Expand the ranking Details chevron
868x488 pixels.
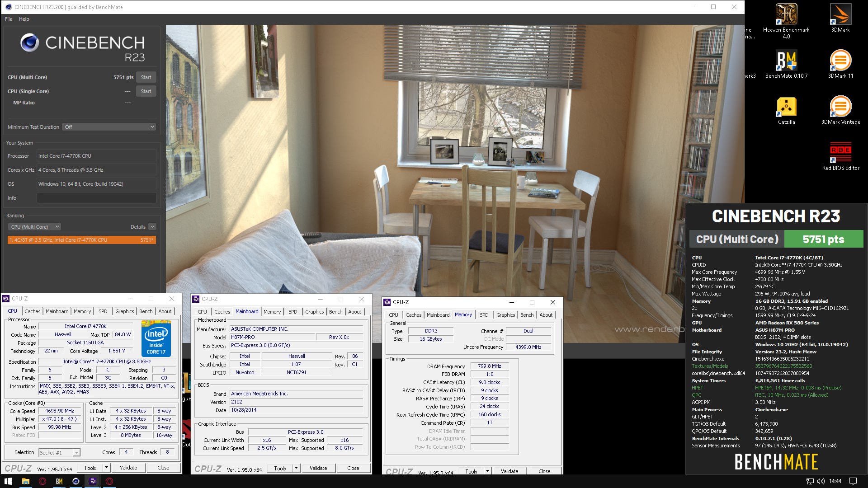[x=152, y=227]
